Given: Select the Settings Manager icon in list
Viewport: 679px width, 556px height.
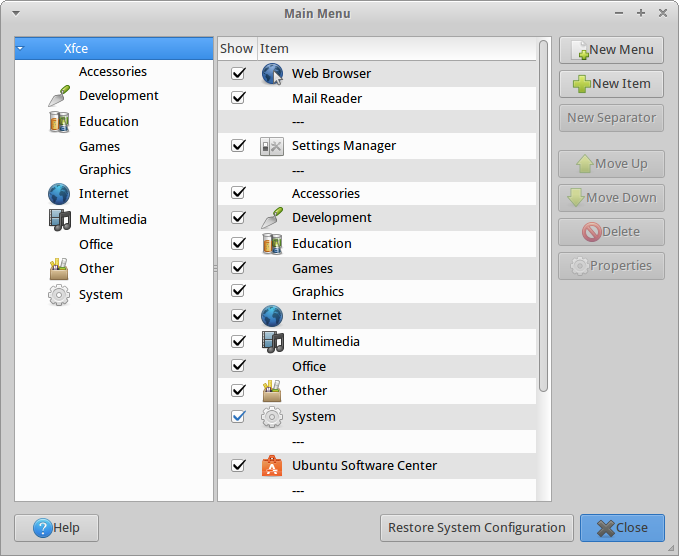Looking at the screenshot, I should 272,146.
